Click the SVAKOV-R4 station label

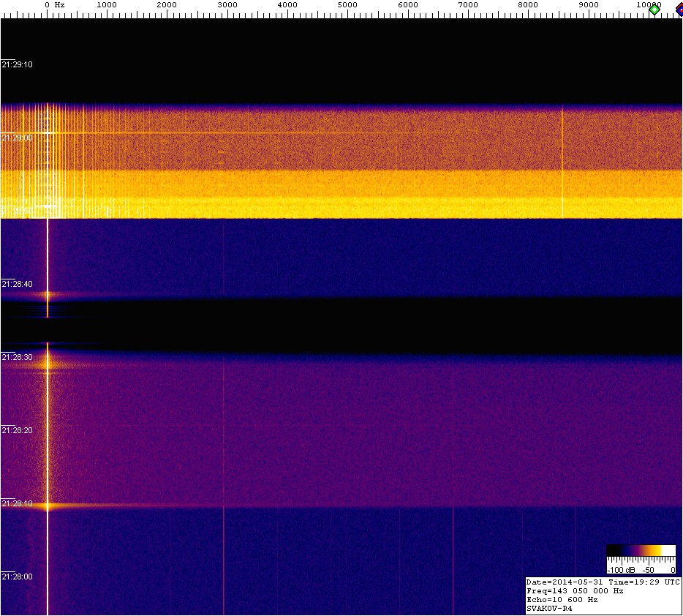point(548,608)
